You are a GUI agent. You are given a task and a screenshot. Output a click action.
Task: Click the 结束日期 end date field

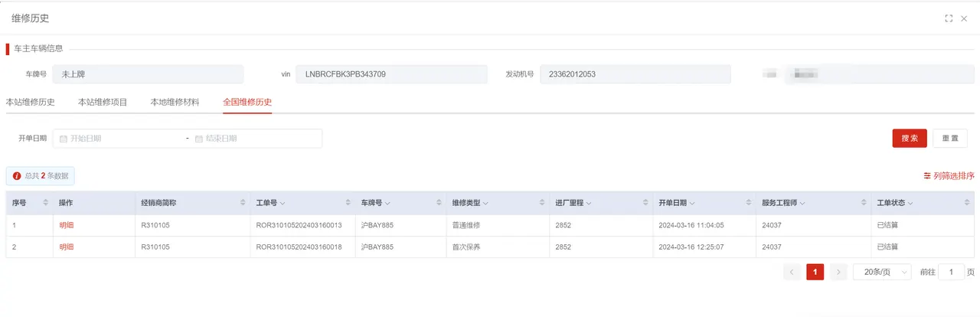click(256, 139)
